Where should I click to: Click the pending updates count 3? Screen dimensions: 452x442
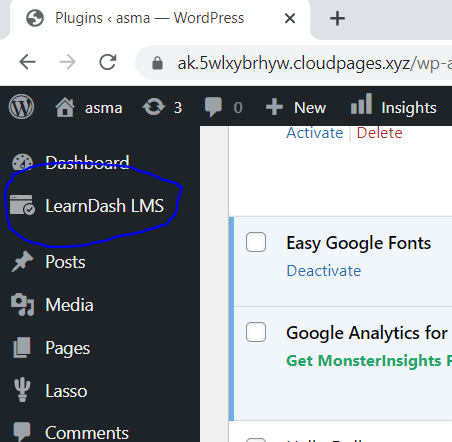pyautogui.click(x=178, y=108)
